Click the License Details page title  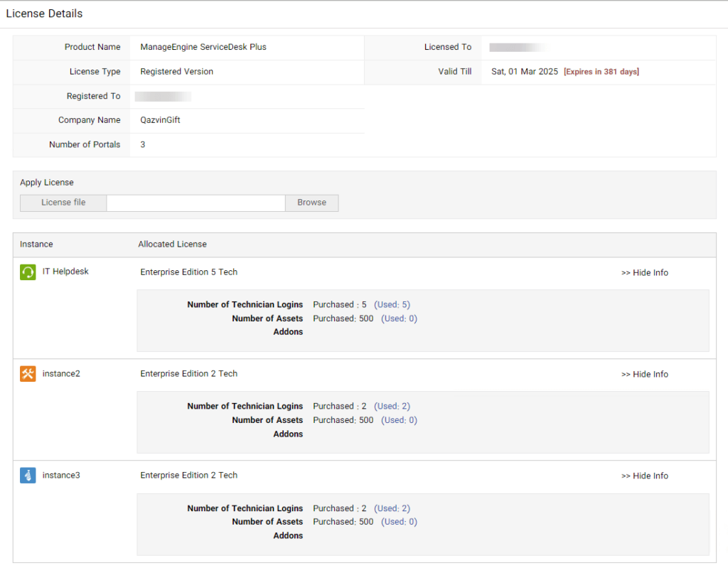44,14
